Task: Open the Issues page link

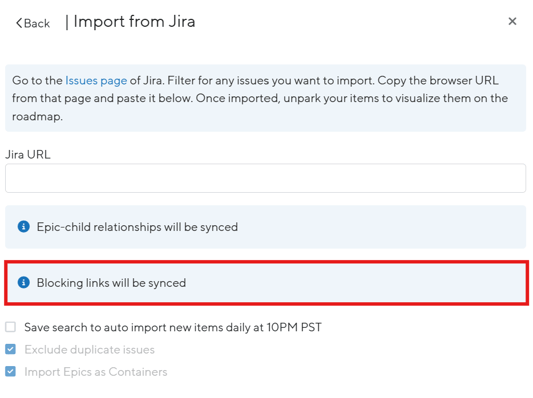Action: tap(96, 81)
